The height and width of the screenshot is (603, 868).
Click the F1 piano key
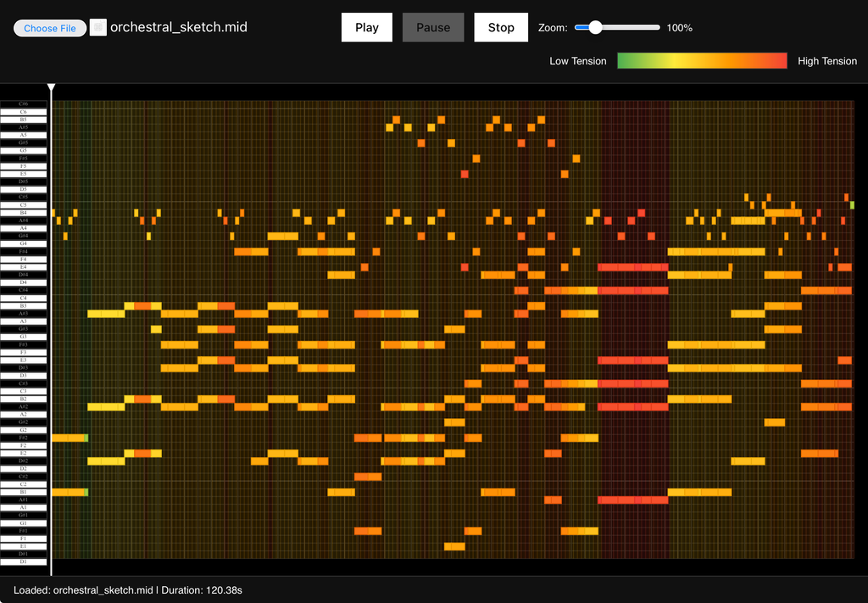point(23,539)
